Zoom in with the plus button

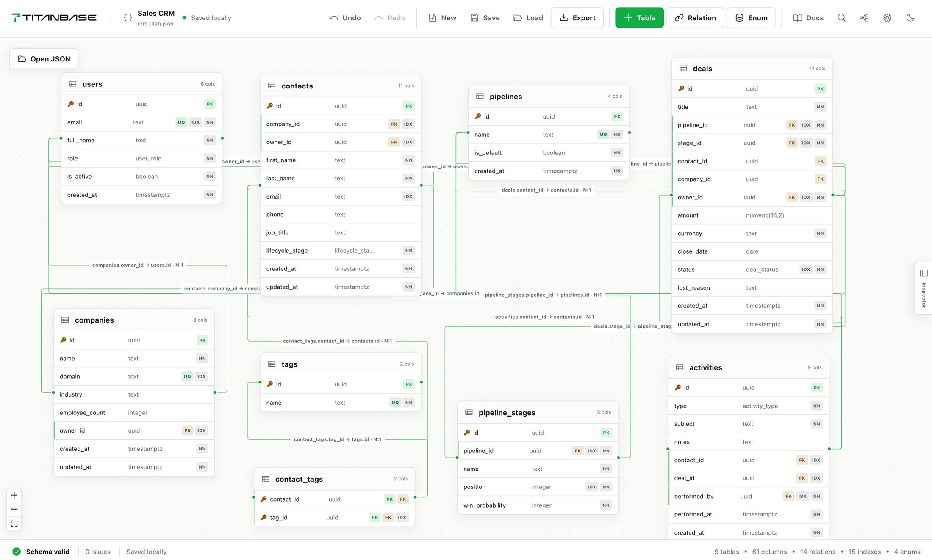(x=14, y=495)
